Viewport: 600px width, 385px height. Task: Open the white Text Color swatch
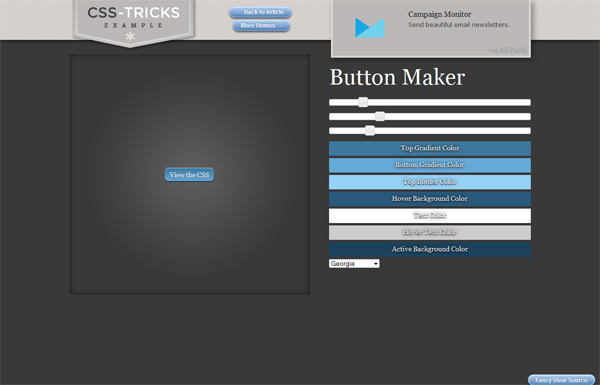pos(430,216)
